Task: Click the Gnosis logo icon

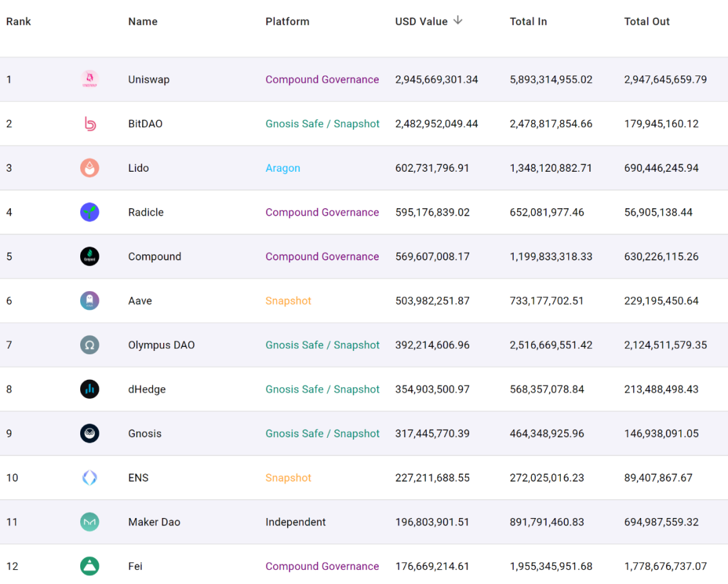Action: pyautogui.click(x=90, y=434)
